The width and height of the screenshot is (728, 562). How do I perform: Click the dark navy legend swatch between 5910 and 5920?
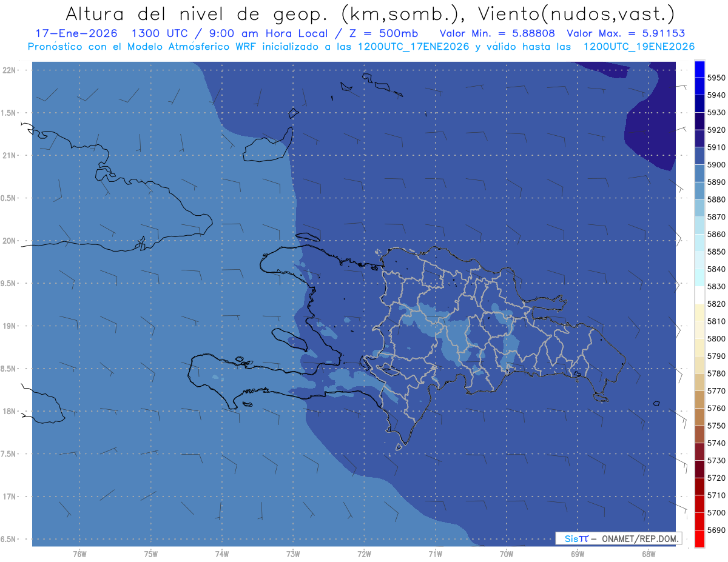pos(699,139)
